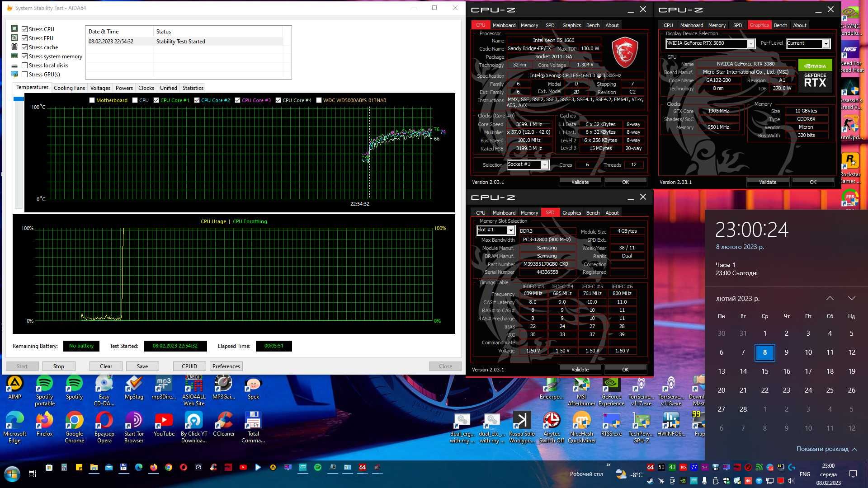Image resolution: width=868 pixels, height=488 pixels.
Task: Open Task View on the taskbar
Action: coord(32,474)
